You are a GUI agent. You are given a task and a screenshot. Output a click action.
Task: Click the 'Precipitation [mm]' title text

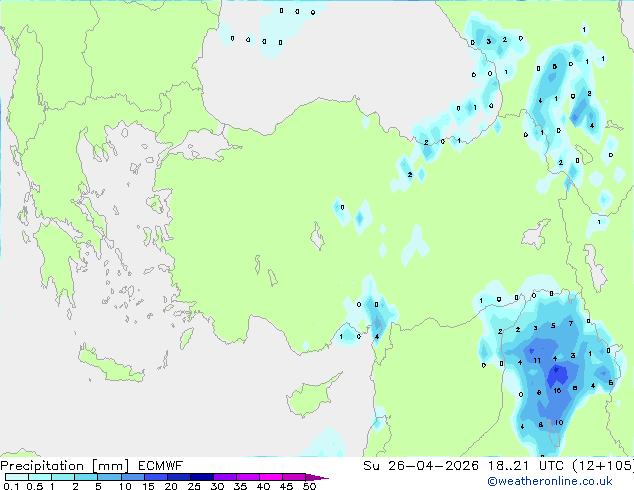pos(65,466)
